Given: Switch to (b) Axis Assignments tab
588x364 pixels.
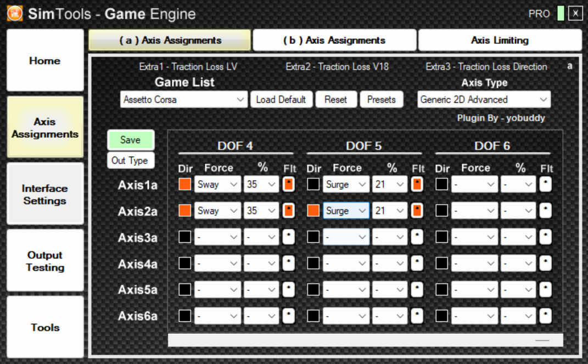Looking at the screenshot, I should [x=334, y=40].
